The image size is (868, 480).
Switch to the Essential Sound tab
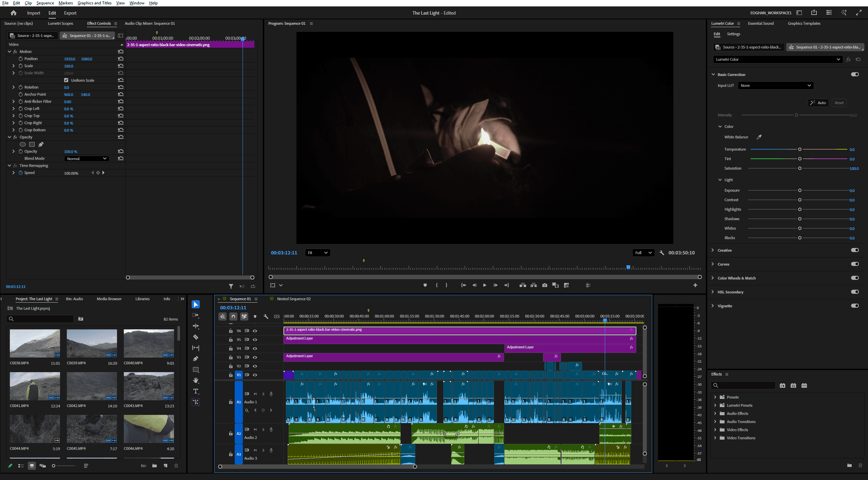tap(760, 23)
